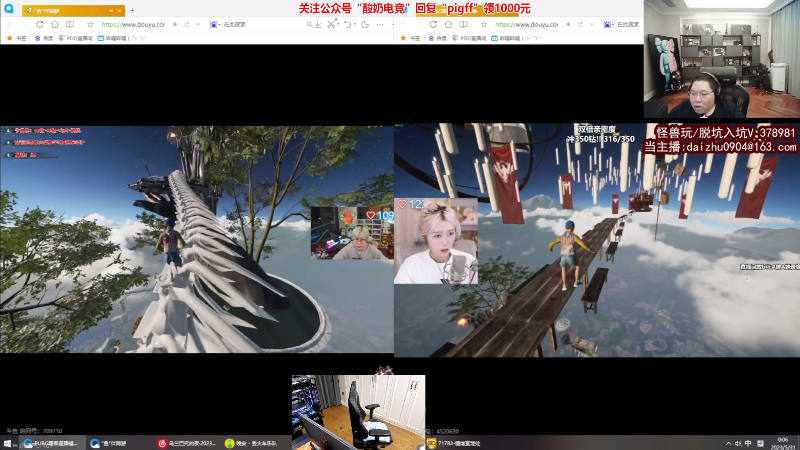
Task: Switch to PUBG live stream taskbar window
Action: click(51, 443)
